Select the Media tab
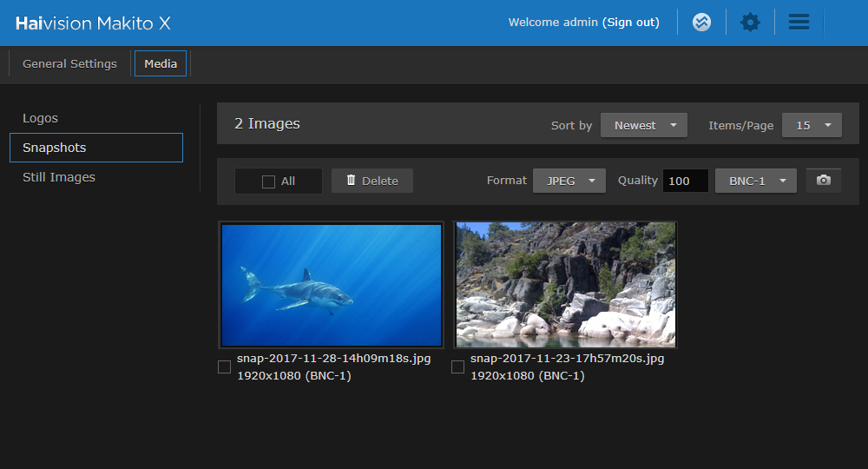 [161, 63]
